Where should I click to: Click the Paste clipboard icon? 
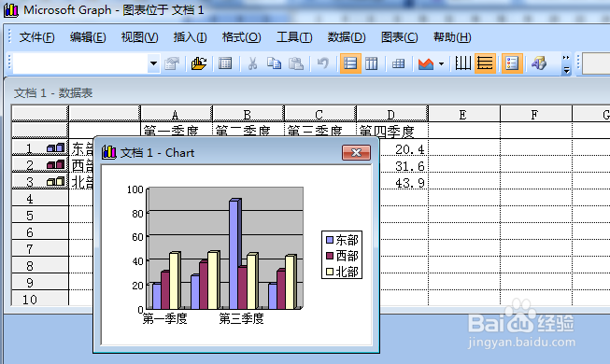pyautogui.click(x=296, y=63)
